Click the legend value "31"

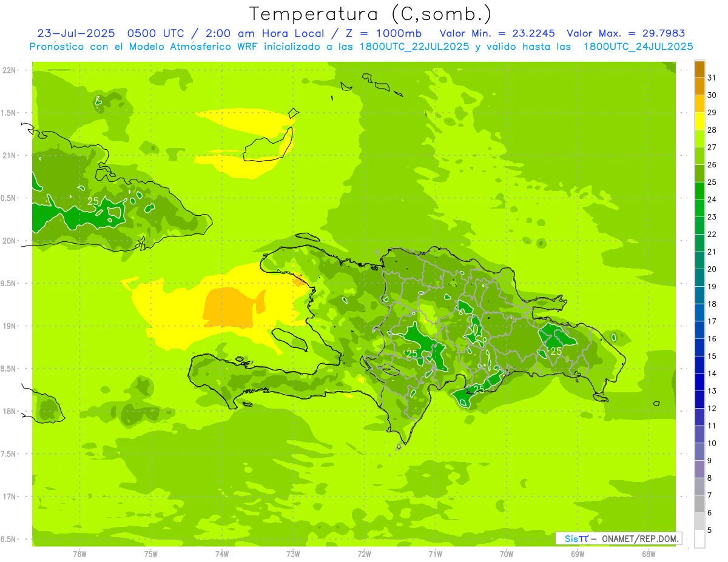coord(712,78)
